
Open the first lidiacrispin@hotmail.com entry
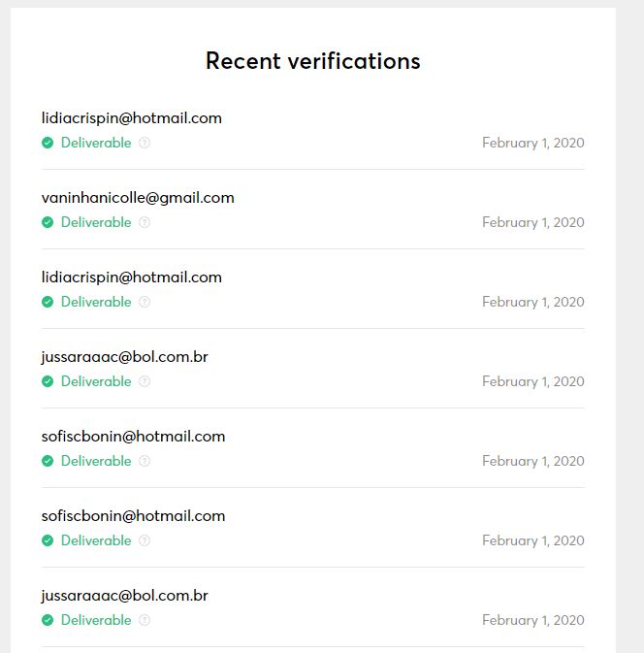(x=132, y=118)
